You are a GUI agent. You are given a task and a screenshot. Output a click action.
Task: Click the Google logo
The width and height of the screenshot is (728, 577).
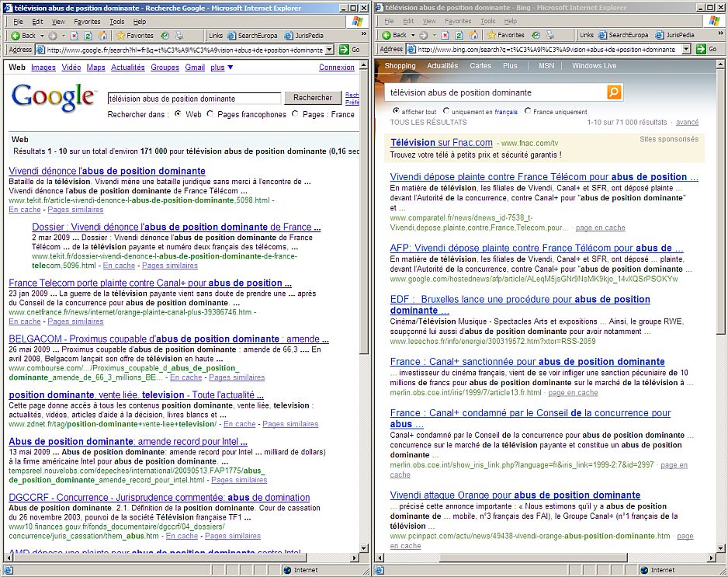pyautogui.click(x=54, y=98)
